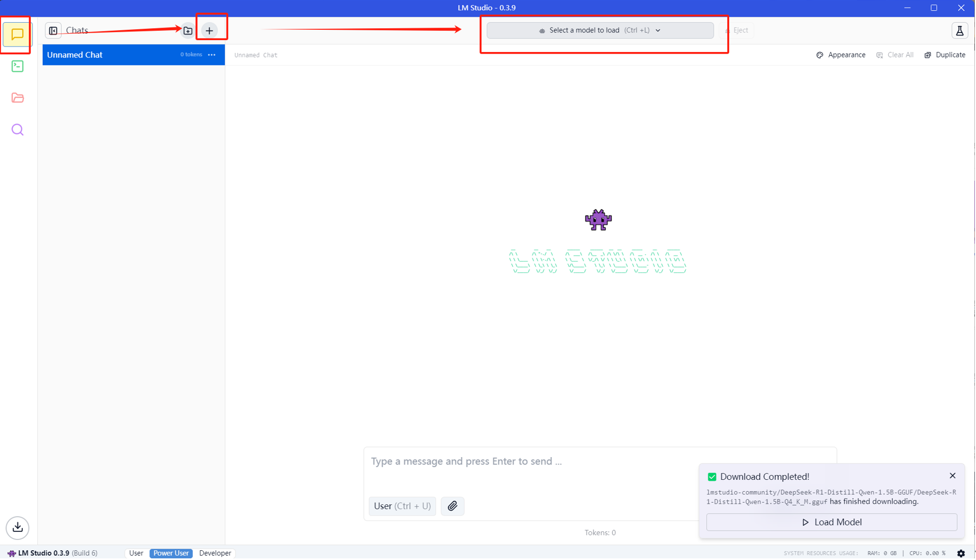
Task: Open Appearance settings for the chat
Action: 842,55
